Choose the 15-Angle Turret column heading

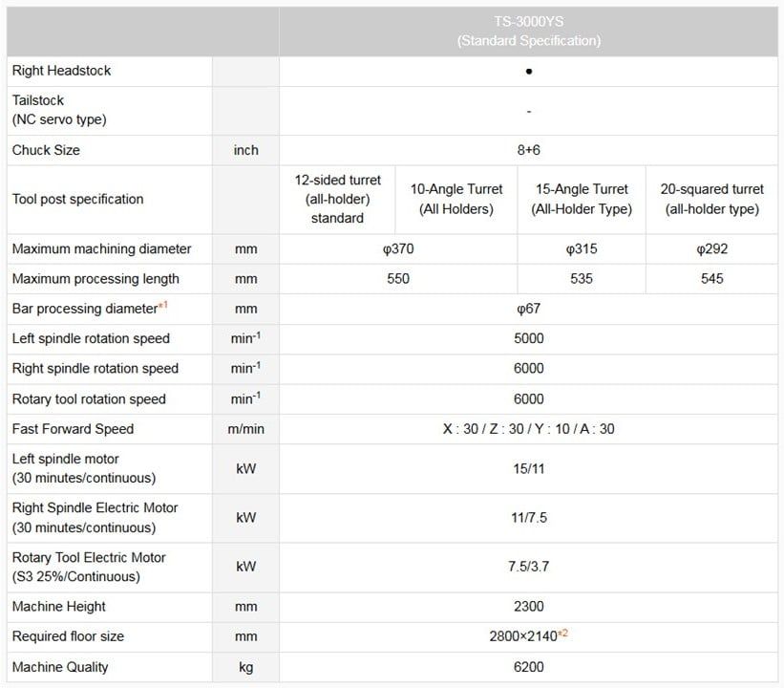coord(582,199)
